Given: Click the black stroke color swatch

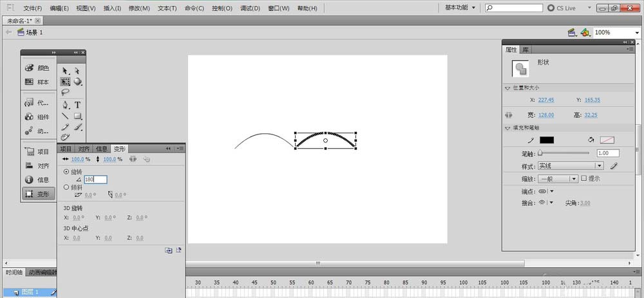Looking at the screenshot, I should tap(546, 140).
